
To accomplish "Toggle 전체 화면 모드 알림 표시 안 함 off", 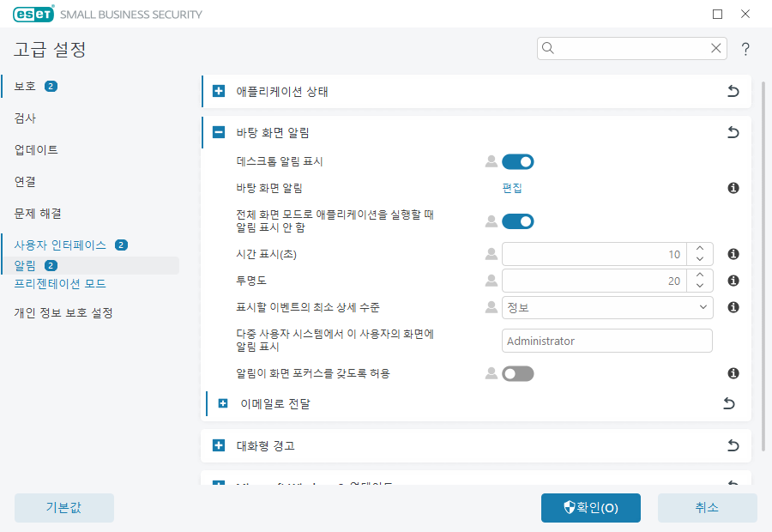I will point(517,221).
